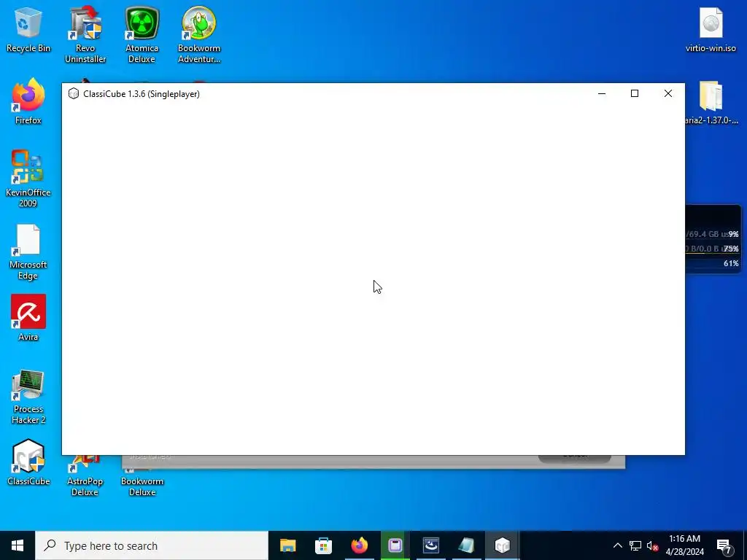This screenshot has width=747, height=560.
Task: Switch to the purple app on the taskbar
Action: click(395, 545)
